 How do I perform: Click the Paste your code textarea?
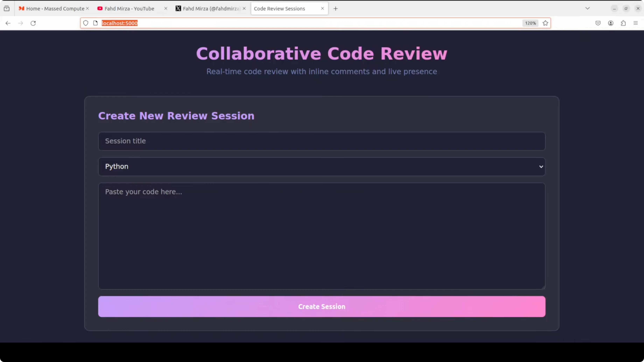321,236
